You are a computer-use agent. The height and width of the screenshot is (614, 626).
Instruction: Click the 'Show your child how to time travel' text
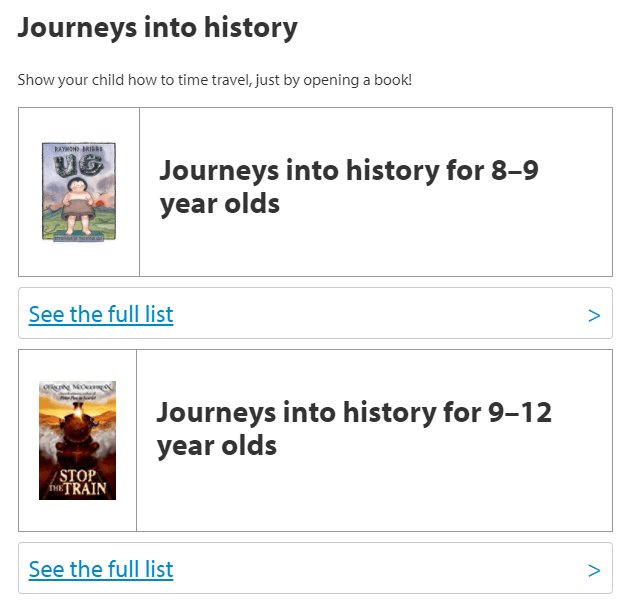(215, 80)
